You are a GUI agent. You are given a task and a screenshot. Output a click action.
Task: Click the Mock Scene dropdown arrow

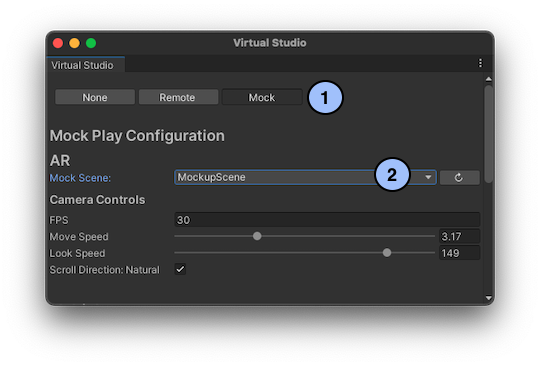[x=428, y=177]
